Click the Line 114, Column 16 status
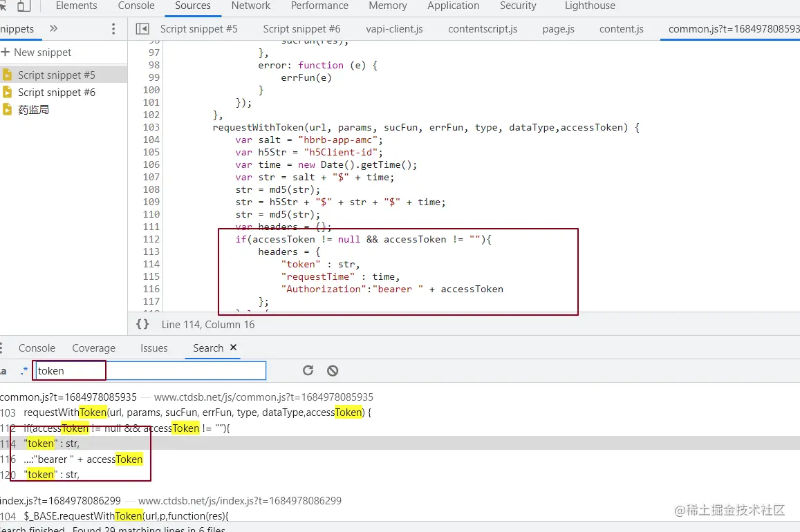 207,325
